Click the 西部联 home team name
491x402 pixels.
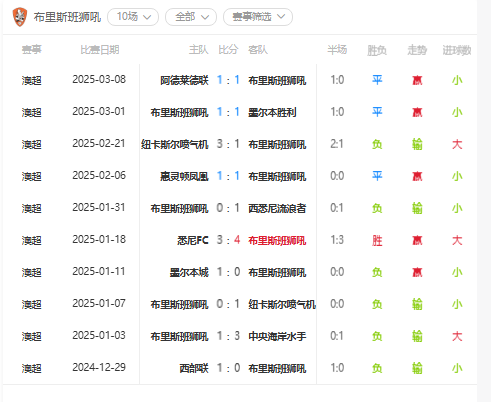[194, 368]
